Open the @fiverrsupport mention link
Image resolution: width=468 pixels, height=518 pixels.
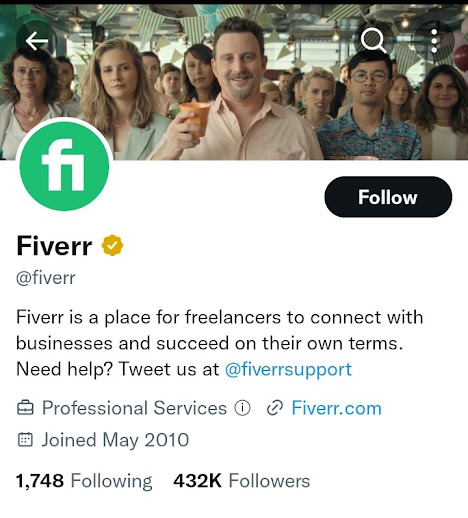pyautogui.click(x=288, y=369)
